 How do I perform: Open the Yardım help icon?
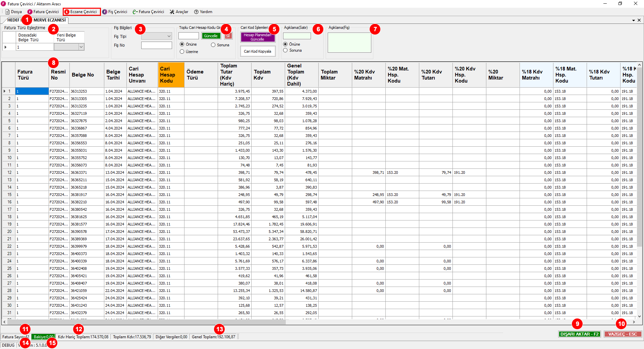pos(196,12)
